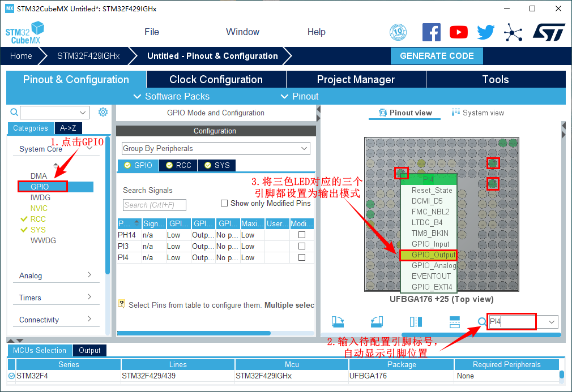The image size is (572, 392).
Task: Expand the Connectivity category
Action: (55, 320)
